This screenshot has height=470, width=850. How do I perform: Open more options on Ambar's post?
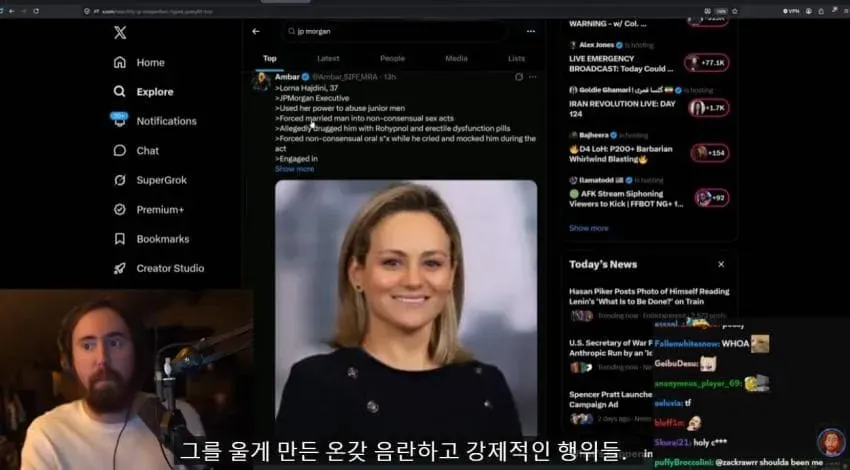pyautogui.click(x=533, y=77)
